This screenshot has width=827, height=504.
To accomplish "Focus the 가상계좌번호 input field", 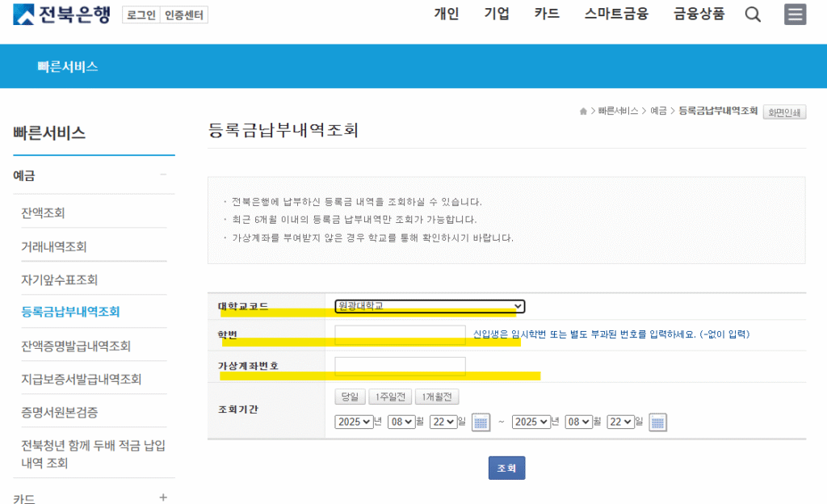I will pyautogui.click(x=400, y=366).
